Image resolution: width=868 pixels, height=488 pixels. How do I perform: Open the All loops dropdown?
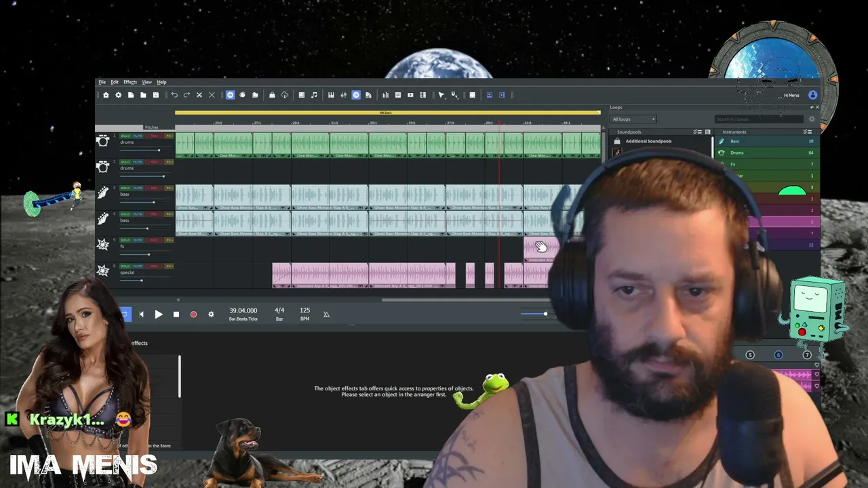pos(633,119)
